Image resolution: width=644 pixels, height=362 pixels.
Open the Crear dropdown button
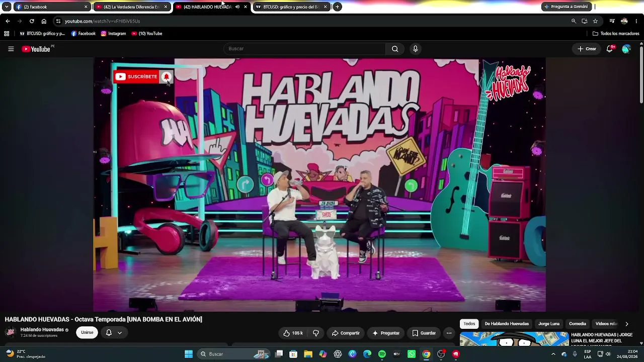coord(587,49)
